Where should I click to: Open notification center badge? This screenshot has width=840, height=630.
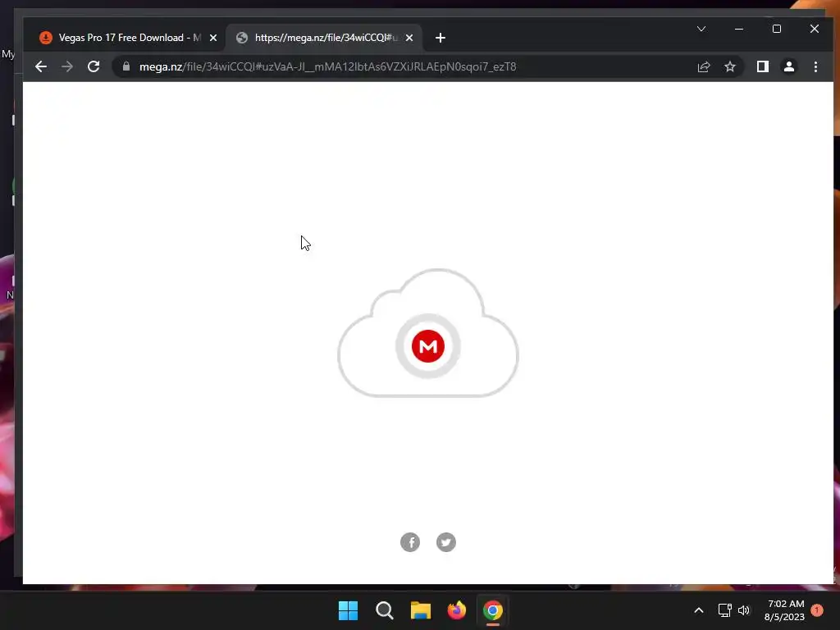pyautogui.click(x=816, y=610)
